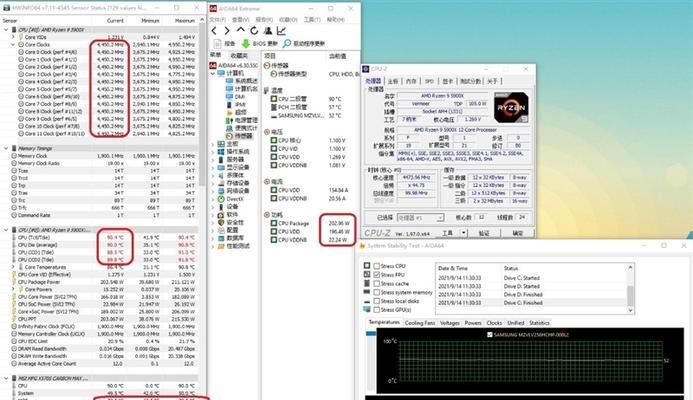Expand the Core VIDs row in HWiNFO
The image size is (693, 400).
point(13,37)
